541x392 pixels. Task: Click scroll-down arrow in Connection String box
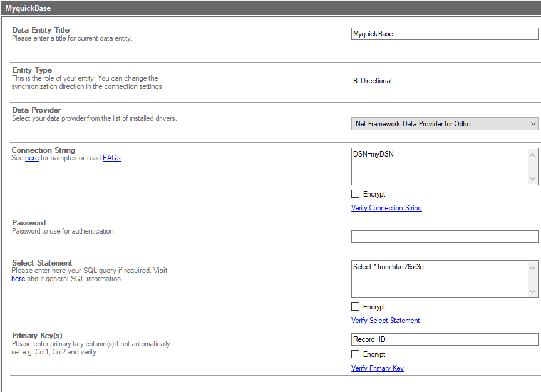click(x=533, y=179)
